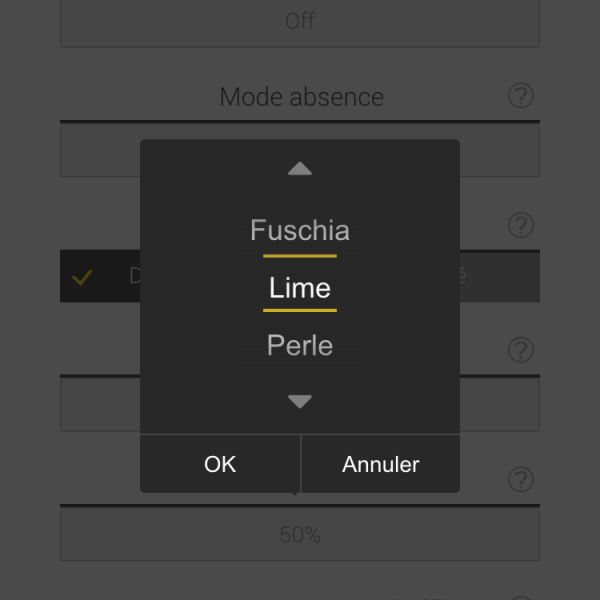Open the field directly below Mode absence
Viewport: 600px width, 600px height.
click(x=100, y=152)
